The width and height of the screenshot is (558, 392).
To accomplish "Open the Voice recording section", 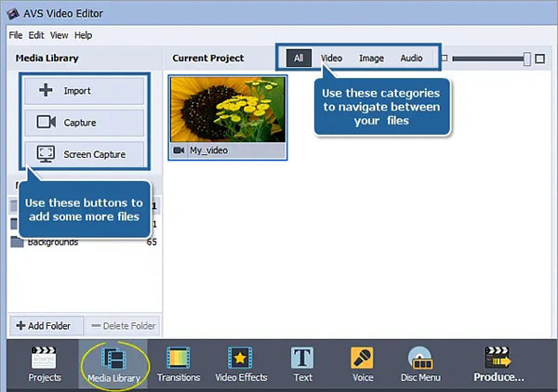I will [363, 364].
